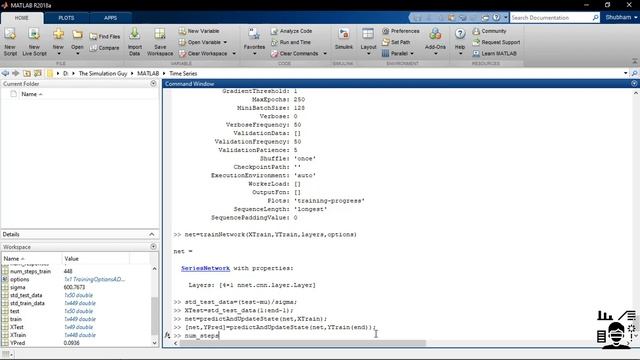Click the Open folder icon
Image resolution: width=640 pixels, height=360 pixels.
[x=77, y=35]
